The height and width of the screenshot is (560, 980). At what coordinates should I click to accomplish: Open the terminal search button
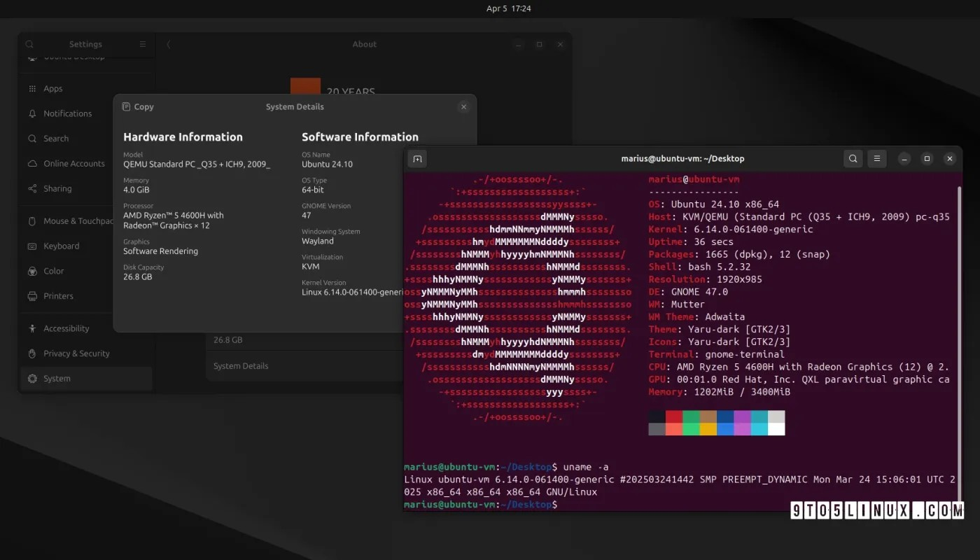point(853,159)
